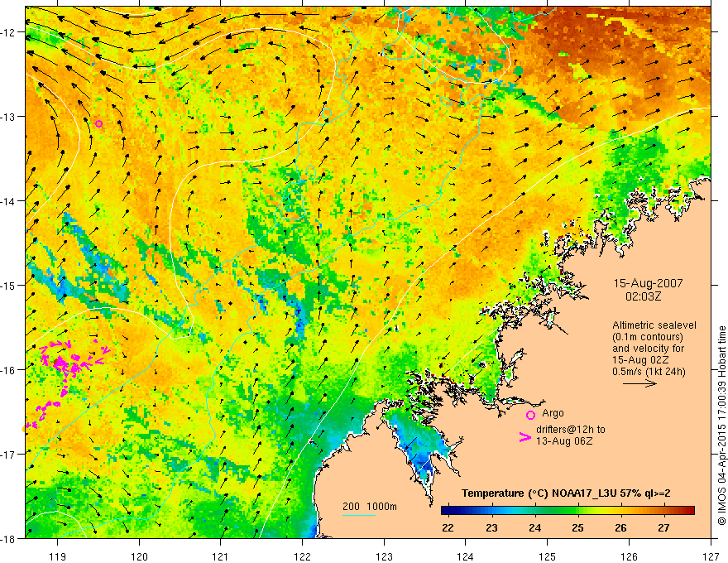This screenshot has height=563, width=728.
Task: Click the longitude axis label 119
Action: pyautogui.click(x=57, y=557)
